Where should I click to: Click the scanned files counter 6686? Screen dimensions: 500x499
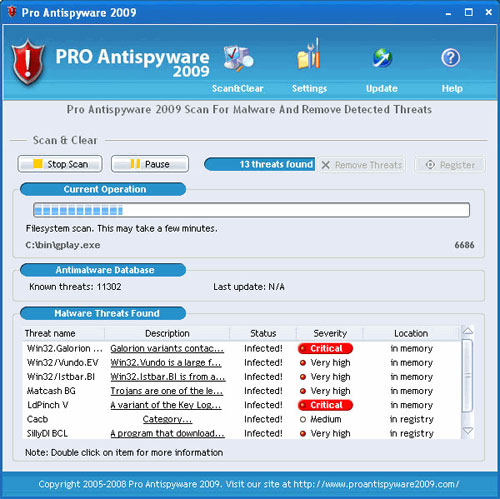[x=464, y=245]
